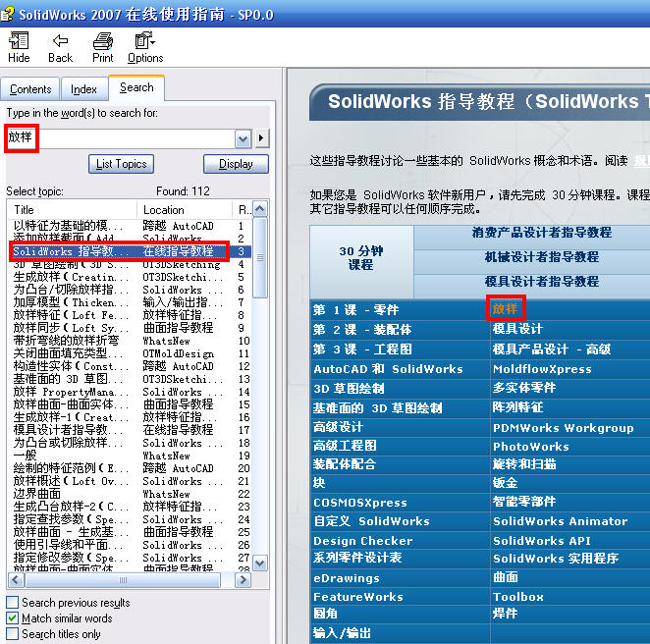Image resolution: width=650 pixels, height=644 pixels.
Task: Open the SolidWorks API tutorial link
Action: point(541,541)
